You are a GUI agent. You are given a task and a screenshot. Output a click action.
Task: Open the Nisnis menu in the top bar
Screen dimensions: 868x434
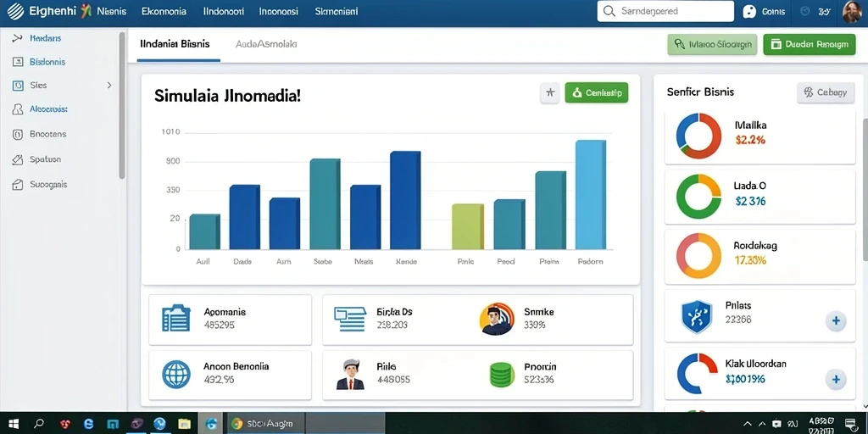click(111, 11)
